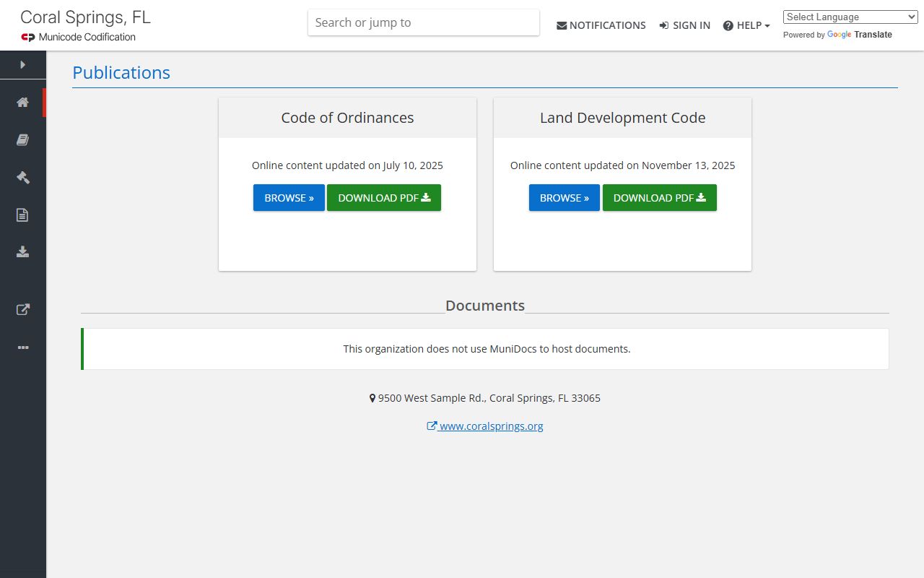Download the Code of Ordinances PDF
The height and width of the screenshot is (578, 924).
pos(383,198)
